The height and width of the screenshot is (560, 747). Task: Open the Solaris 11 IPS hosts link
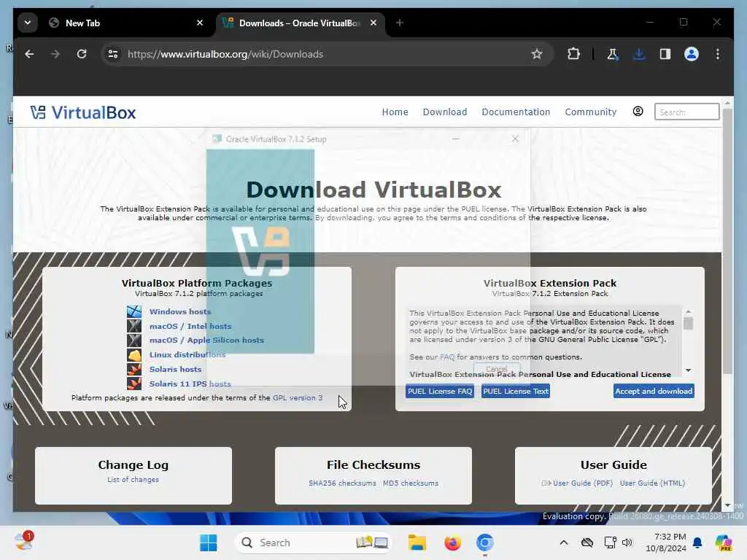[190, 384]
